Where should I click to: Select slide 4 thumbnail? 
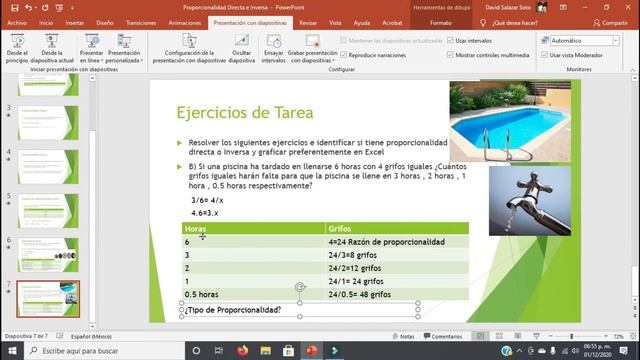[x=48, y=167]
